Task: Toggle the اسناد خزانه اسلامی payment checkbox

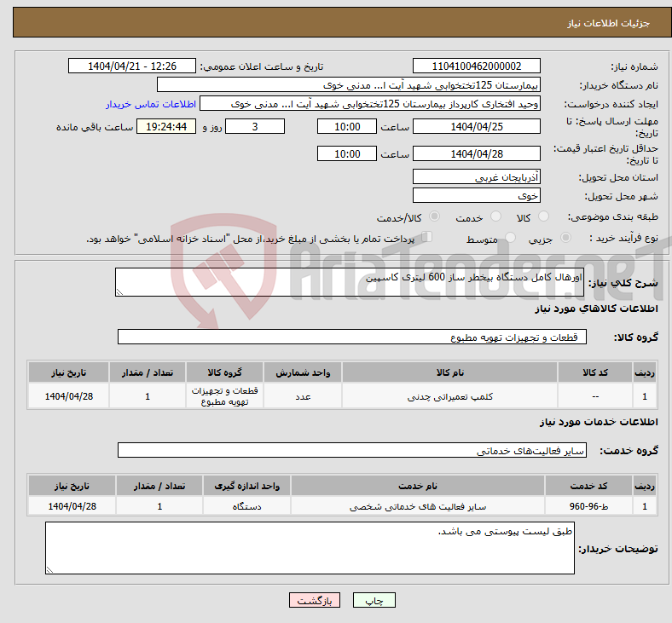Action: pyautogui.click(x=427, y=237)
